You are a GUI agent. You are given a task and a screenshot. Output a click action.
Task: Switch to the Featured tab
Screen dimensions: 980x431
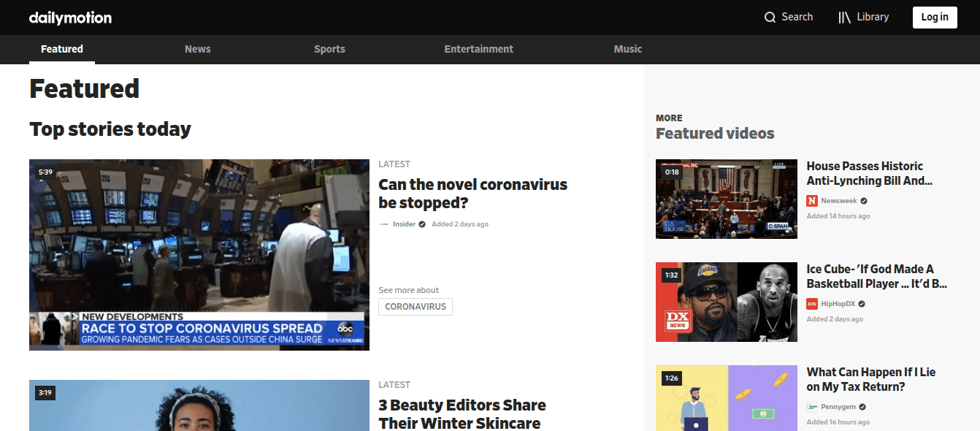pyautogui.click(x=62, y=49)
